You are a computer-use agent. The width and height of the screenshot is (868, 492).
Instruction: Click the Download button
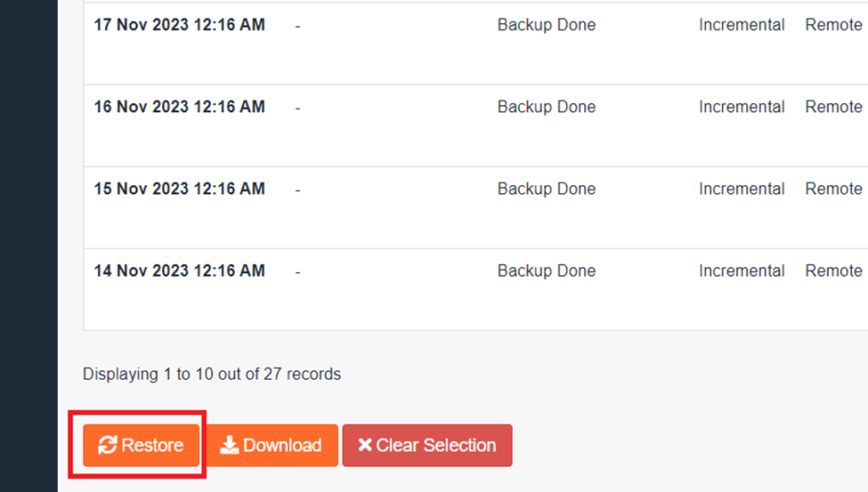(272, 445)
